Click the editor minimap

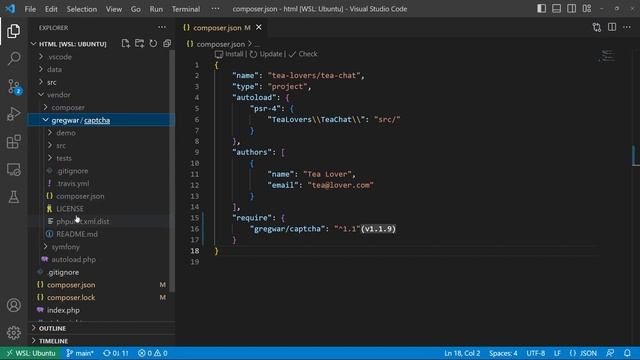[607, 56]
